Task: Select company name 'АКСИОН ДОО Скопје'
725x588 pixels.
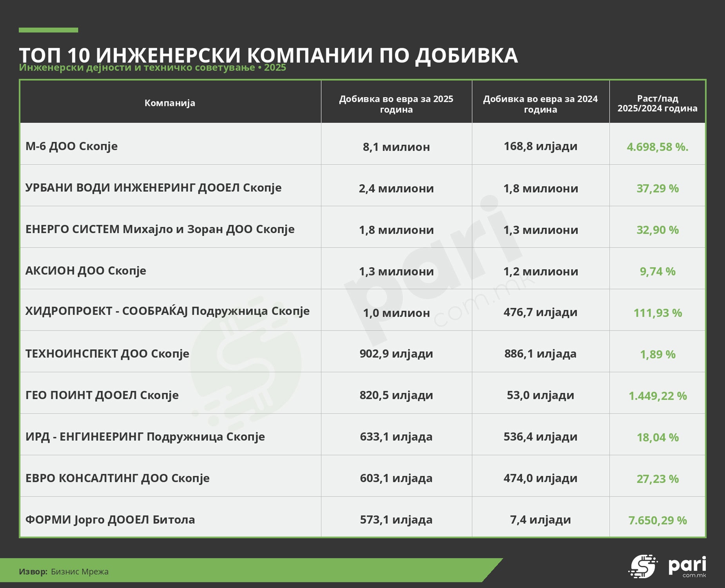Action: click(85, 271)
